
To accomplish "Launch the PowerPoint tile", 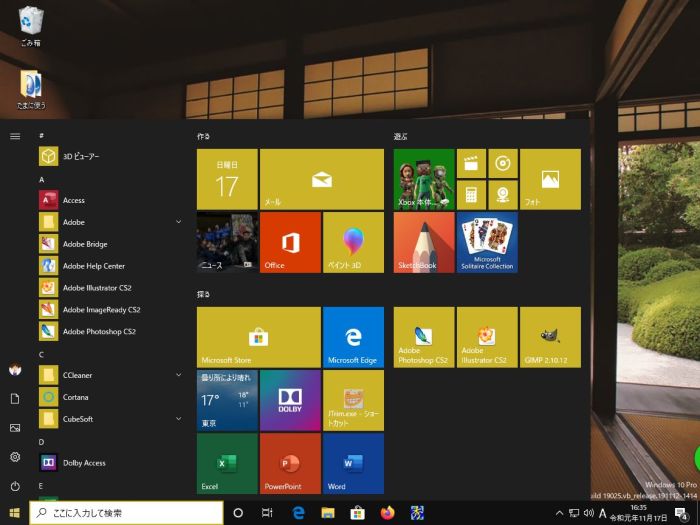I will 290,463.
